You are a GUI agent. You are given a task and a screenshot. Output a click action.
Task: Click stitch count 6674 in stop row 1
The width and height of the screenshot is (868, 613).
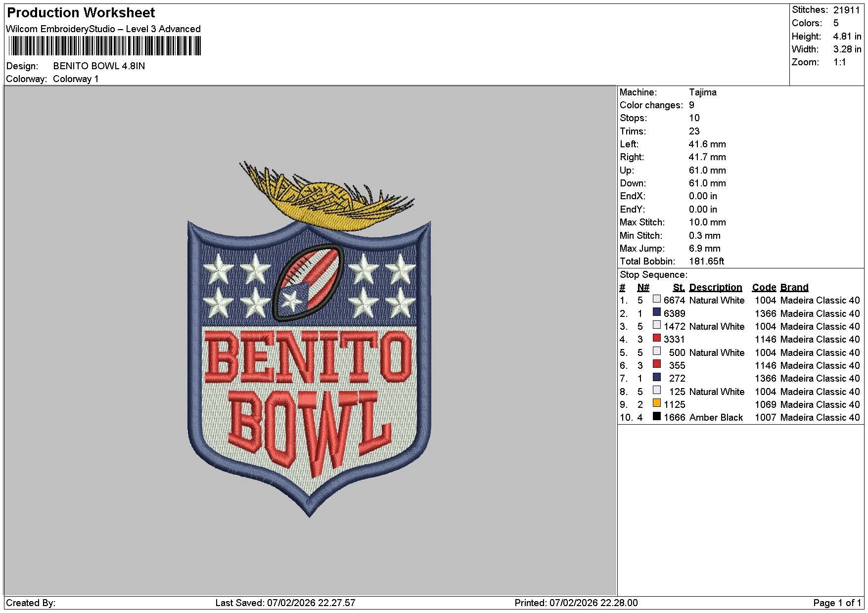click(x=674, y=300)
